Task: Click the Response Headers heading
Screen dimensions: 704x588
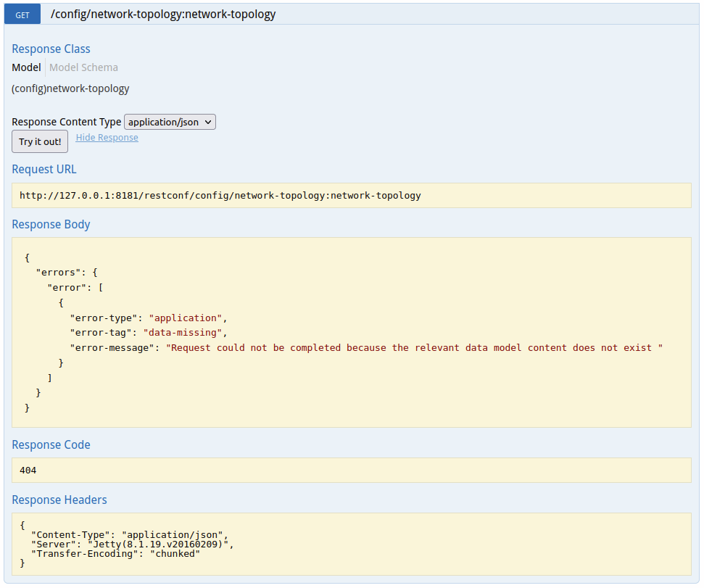Action: (x=59, y=500)
